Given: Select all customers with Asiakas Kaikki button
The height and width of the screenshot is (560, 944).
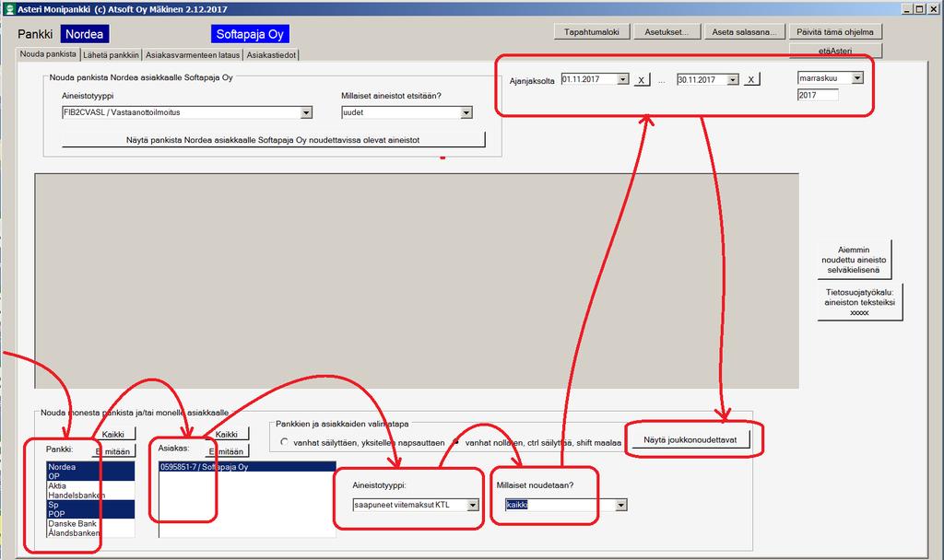Looking at the screenshot, I should pos(227,435).
